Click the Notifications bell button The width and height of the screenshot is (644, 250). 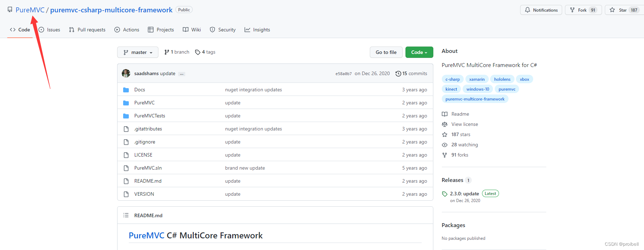(541, 10)
